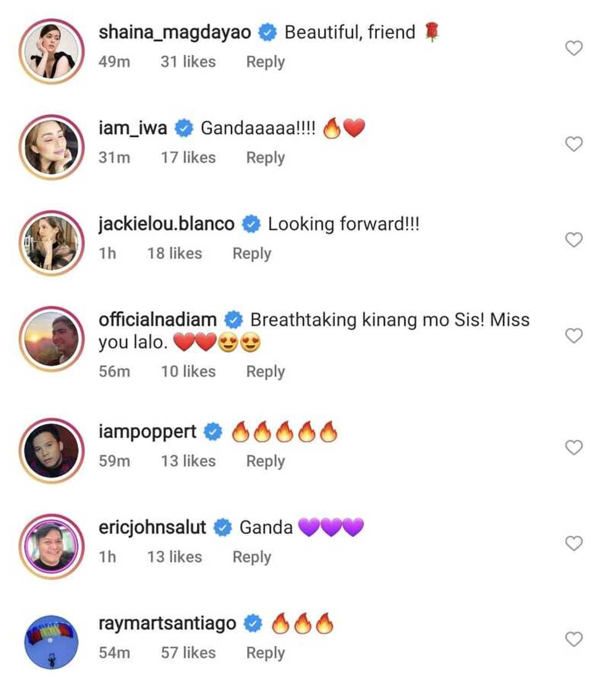Open shaina_magdayao's profile picture
The image size is (616, 693).
pyautogui.click(x=52, y=51)
